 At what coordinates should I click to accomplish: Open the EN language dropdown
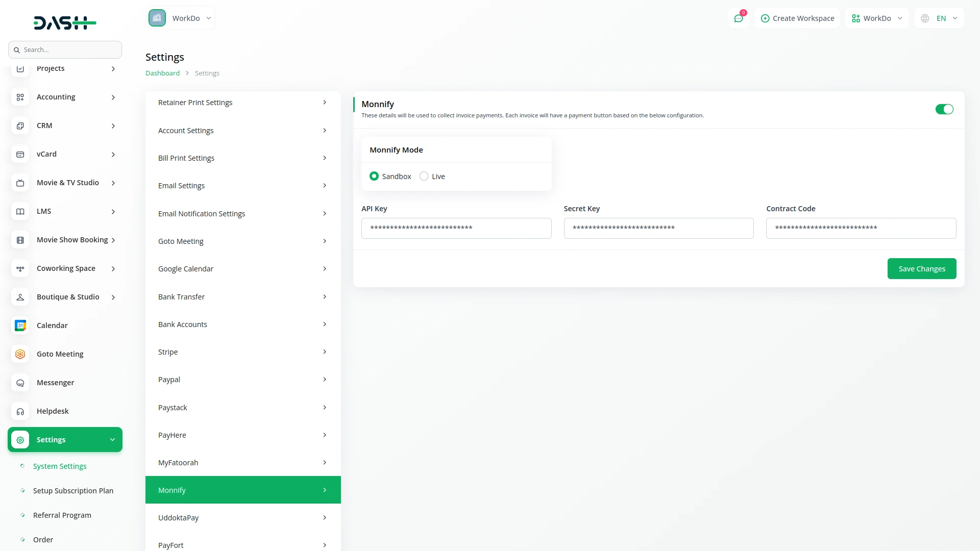(939, 18)
